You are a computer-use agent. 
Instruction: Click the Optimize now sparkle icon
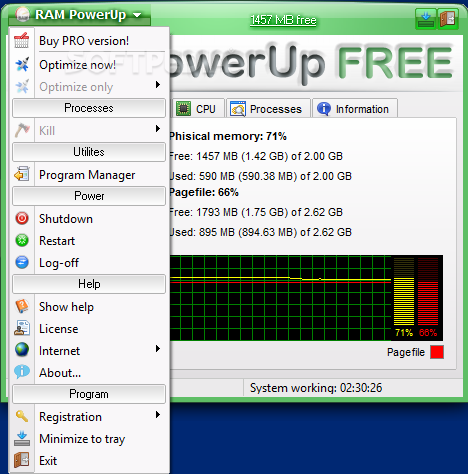(22, 64)
